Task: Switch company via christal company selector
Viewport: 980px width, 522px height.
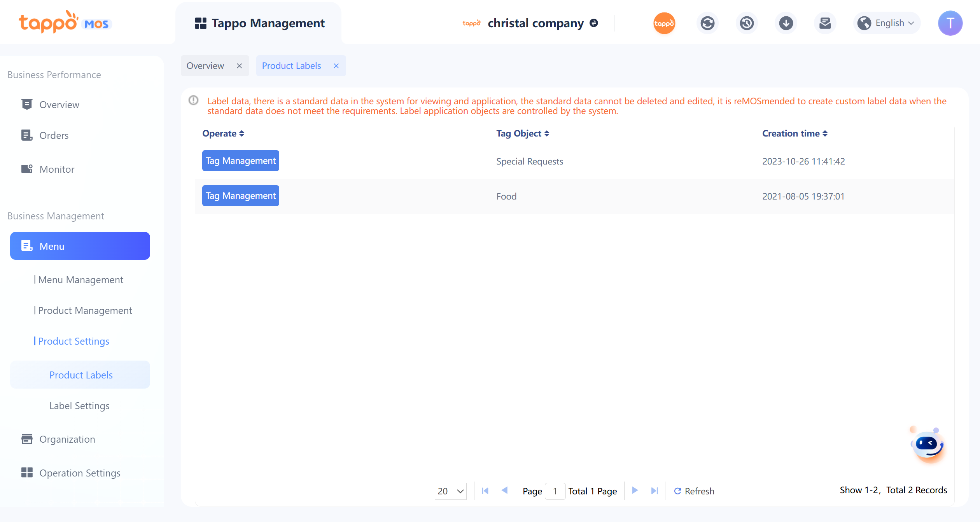Action: (535, 23)
